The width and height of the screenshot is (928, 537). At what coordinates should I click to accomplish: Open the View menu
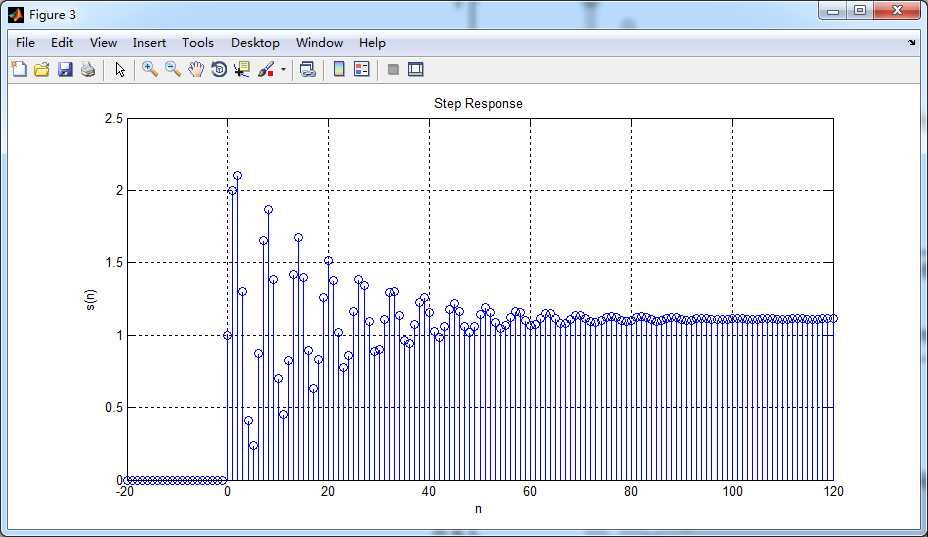pos(104,43)
